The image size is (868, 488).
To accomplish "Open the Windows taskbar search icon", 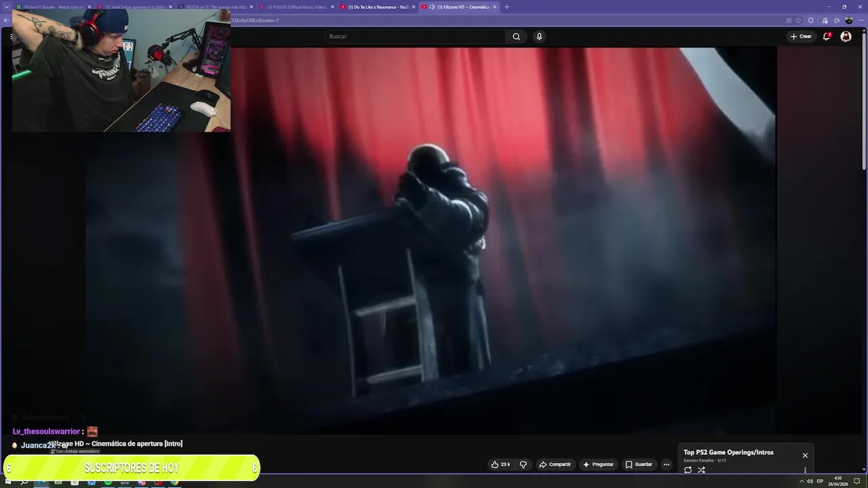I will 24,482.
